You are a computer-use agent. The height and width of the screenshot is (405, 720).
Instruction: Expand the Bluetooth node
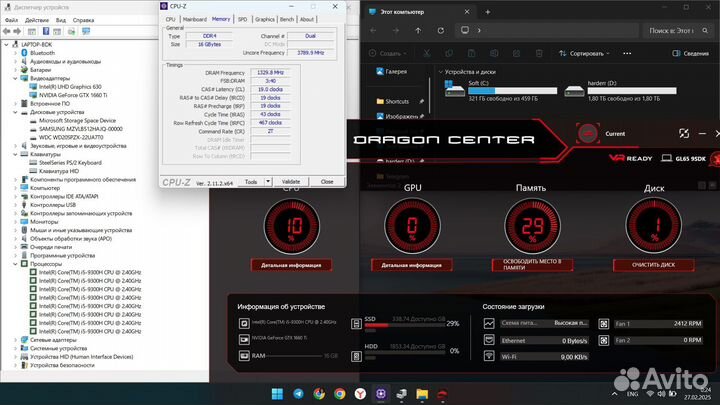point(15,53)
